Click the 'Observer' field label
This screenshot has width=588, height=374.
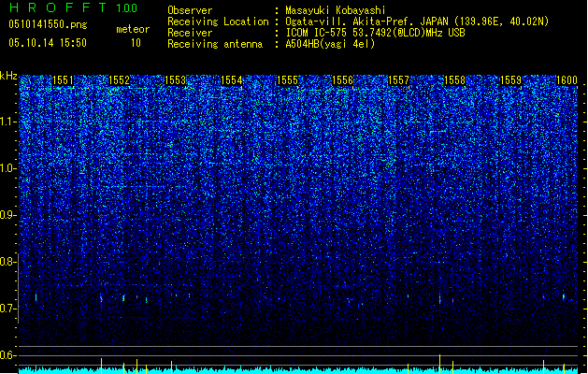click(x=190, y=10)
